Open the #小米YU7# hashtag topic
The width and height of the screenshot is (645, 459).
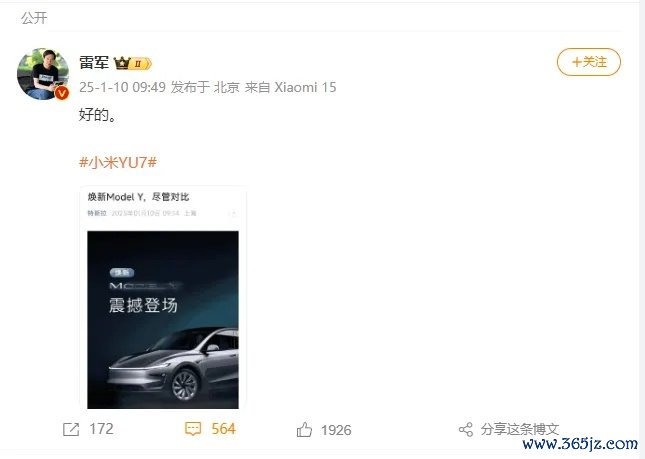[x=118, y=162]
